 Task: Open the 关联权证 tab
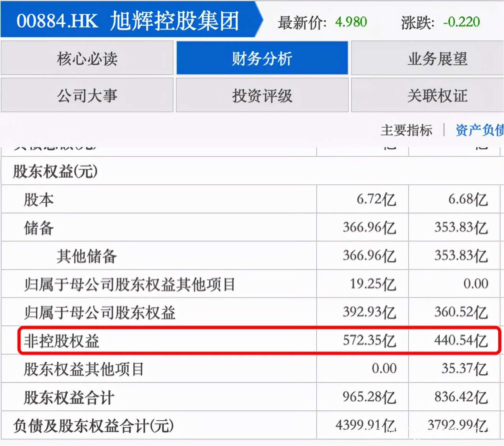[427, 95]
